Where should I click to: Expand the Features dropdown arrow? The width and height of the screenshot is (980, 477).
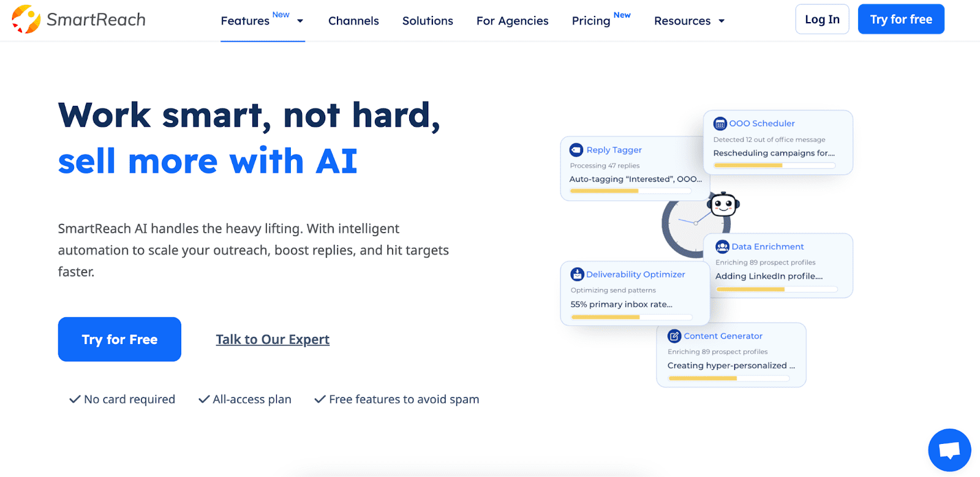coord(300,21)
